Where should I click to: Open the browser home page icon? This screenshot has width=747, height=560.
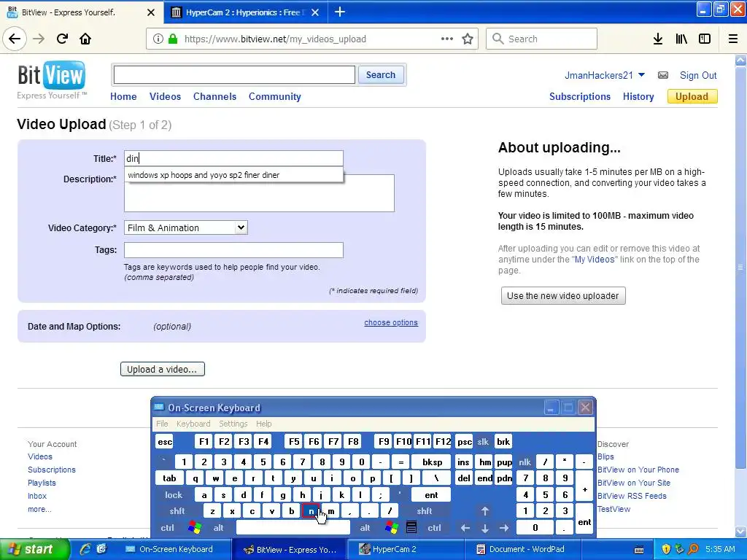[85, 39]
